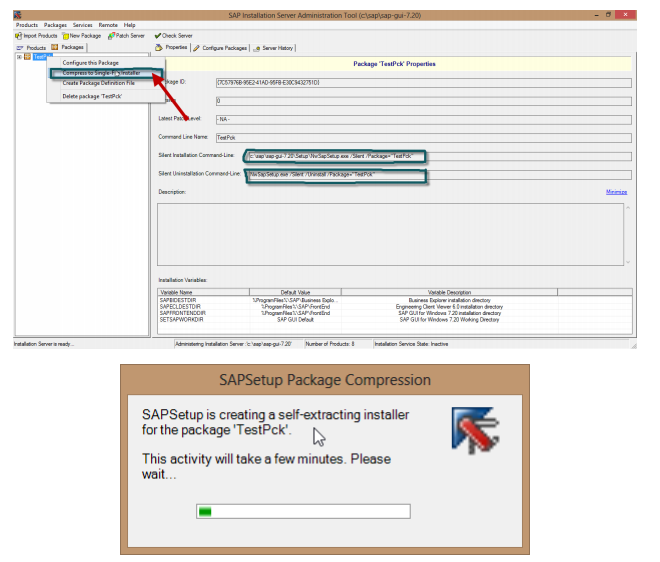This screenshot has height=562, width=660.
Task: Click the Minimize link beside Description
Action: (x=617, y=192)
